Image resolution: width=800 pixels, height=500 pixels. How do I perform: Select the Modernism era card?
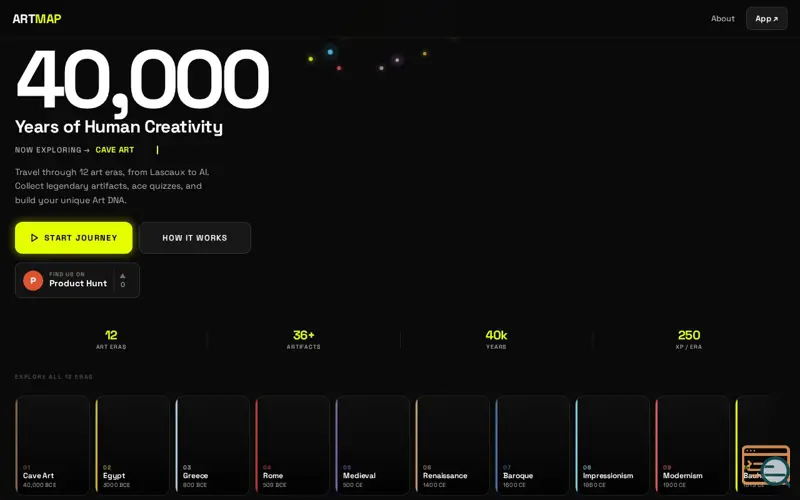(x=693, y=445)
